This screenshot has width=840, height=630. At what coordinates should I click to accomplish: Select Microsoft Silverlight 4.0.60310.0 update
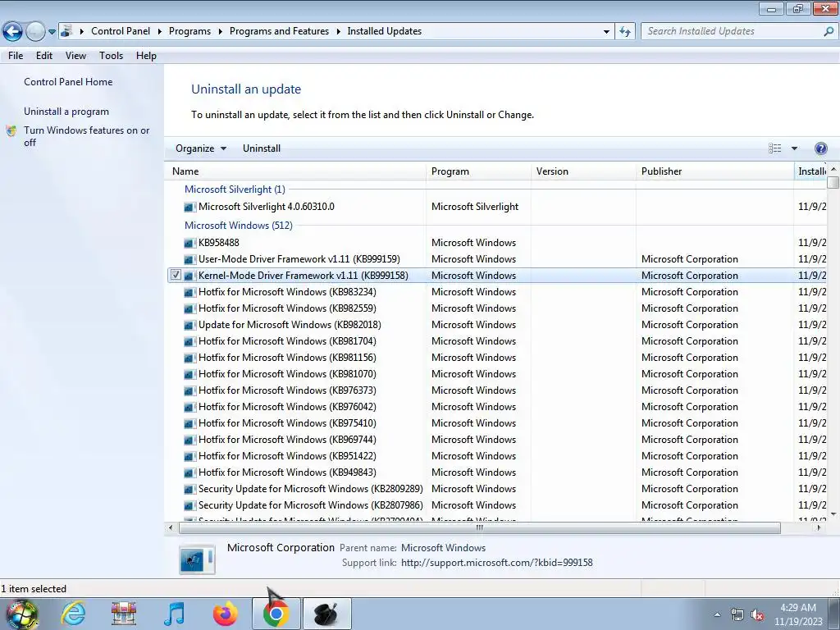[x=267, y=207]
